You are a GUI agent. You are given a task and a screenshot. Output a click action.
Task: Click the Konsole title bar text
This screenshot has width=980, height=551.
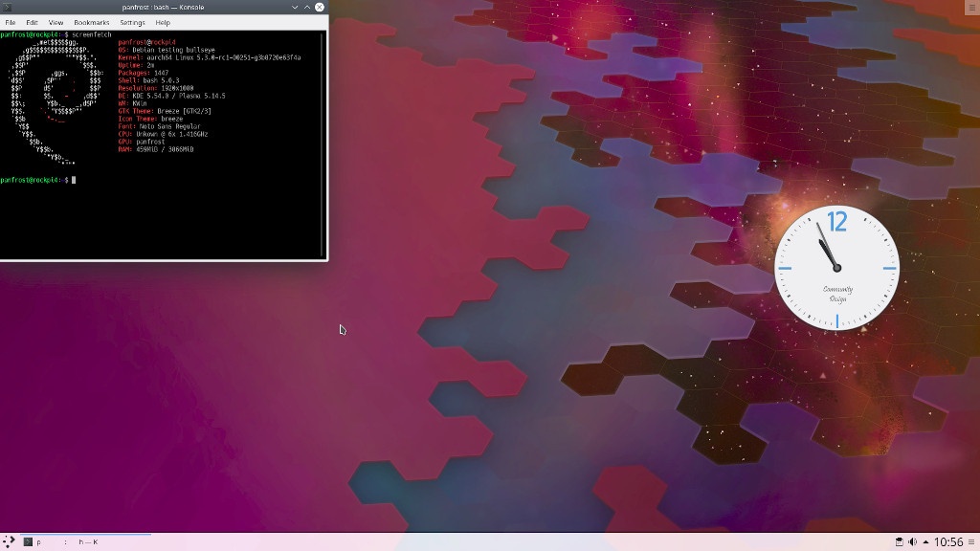163,8
